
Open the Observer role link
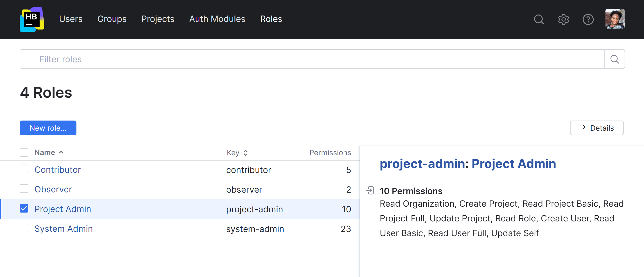pyautogui.click(x=53, y=189)
